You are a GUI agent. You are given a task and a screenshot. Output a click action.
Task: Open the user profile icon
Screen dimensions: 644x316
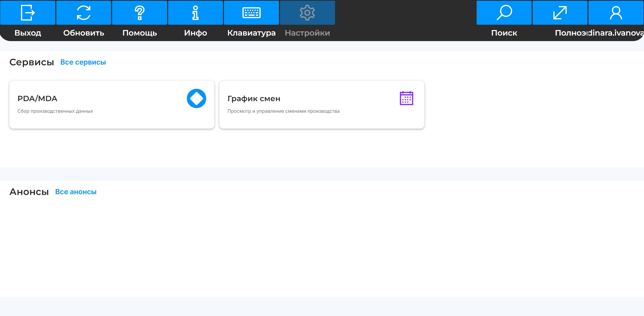616,13
